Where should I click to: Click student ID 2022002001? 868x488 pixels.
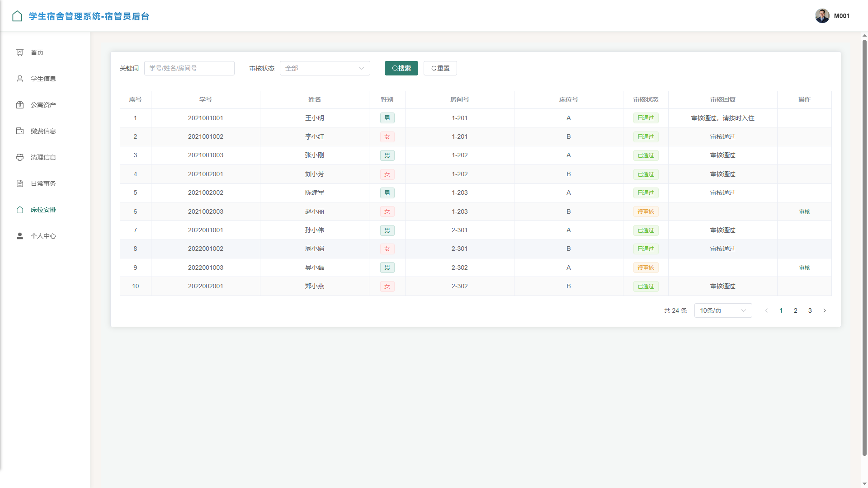206,286
